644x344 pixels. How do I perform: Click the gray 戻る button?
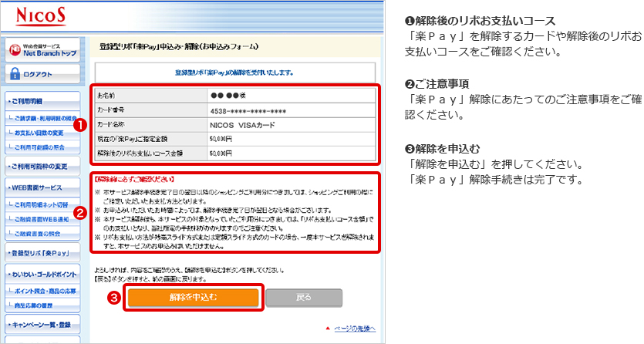point(304,297)
